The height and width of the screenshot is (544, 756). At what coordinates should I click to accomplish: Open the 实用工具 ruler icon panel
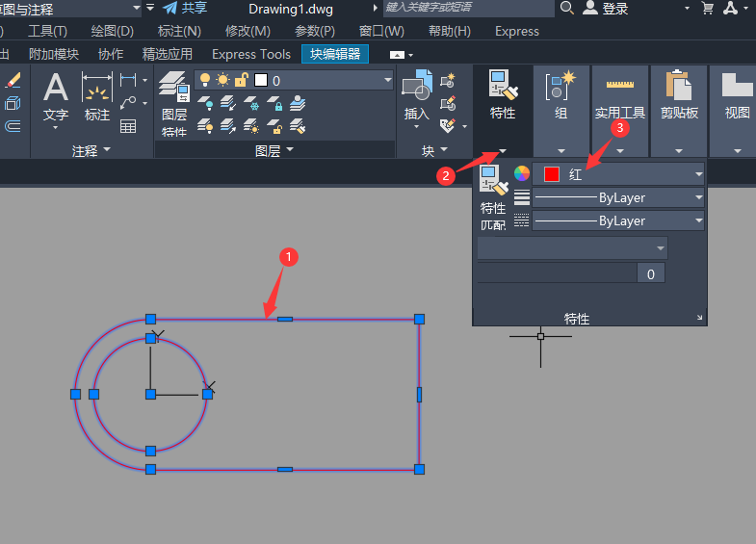(x=619, y=87)
